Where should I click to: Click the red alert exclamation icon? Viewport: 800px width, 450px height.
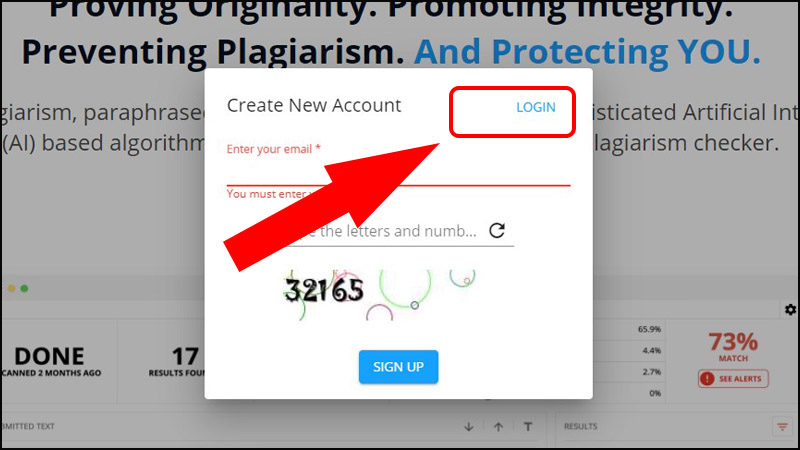(707, 379)
